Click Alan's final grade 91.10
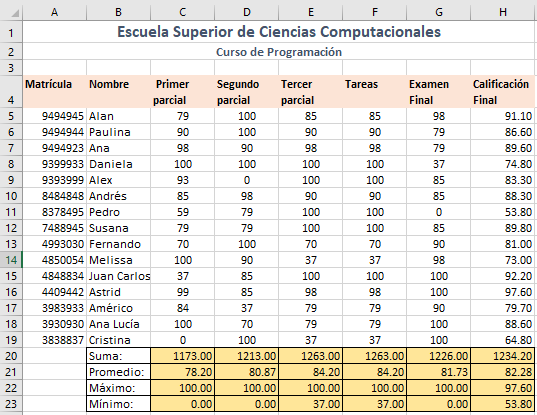Image resolution: width=537 pixels, height=415 pixels. pyautogui.click(x=503, y=116)
